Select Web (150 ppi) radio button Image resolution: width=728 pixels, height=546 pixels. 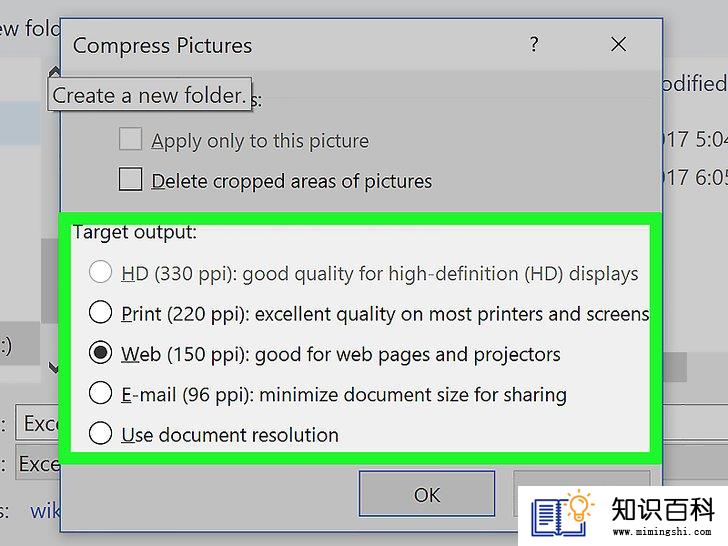(100, 353)
